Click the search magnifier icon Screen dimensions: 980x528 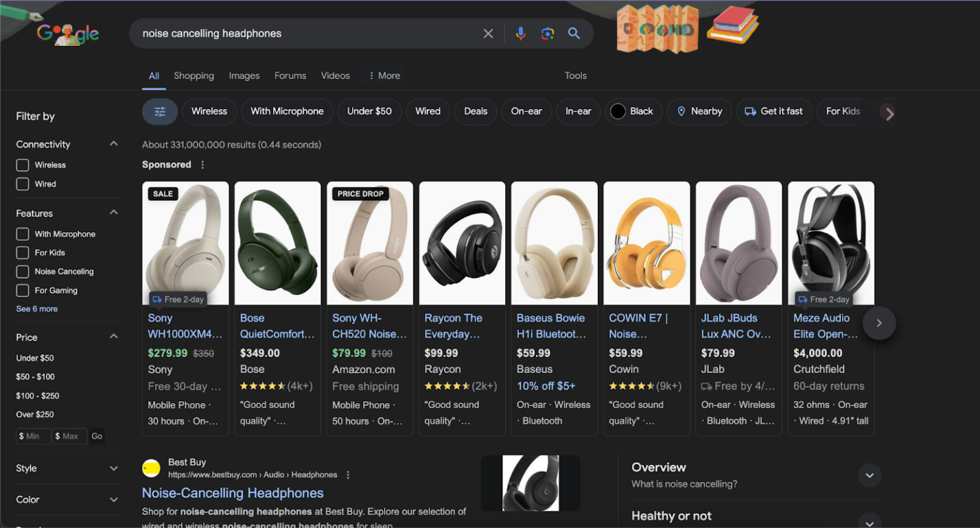tap(574, 33)
